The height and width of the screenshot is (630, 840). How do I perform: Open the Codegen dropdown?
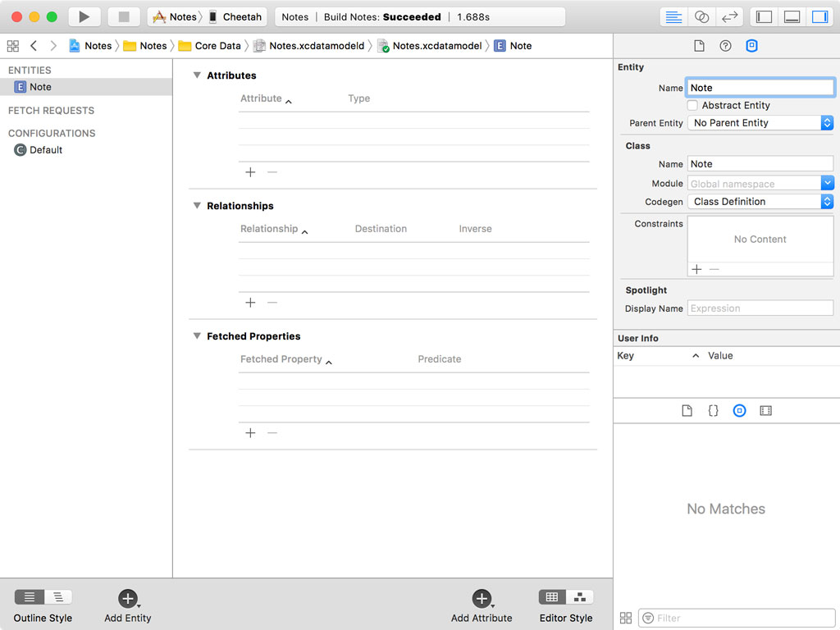point(760,202)
